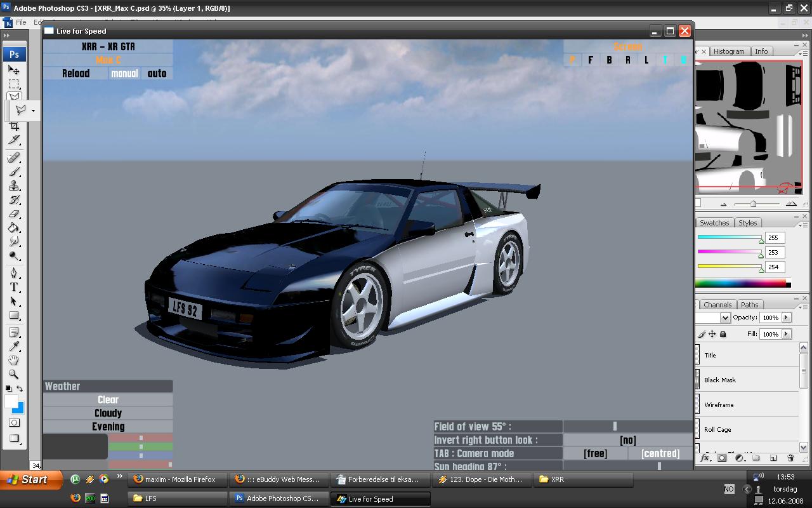Screen dimensions: 812x508
Task: Click the magenta value field showing 253
Action: [x=775, y=252]
